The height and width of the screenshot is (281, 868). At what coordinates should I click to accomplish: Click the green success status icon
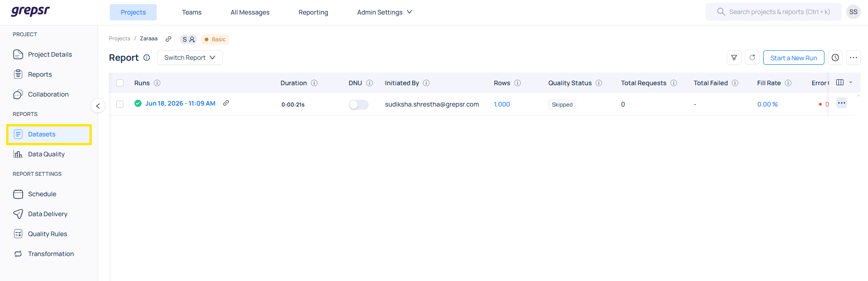pos(138,103)
